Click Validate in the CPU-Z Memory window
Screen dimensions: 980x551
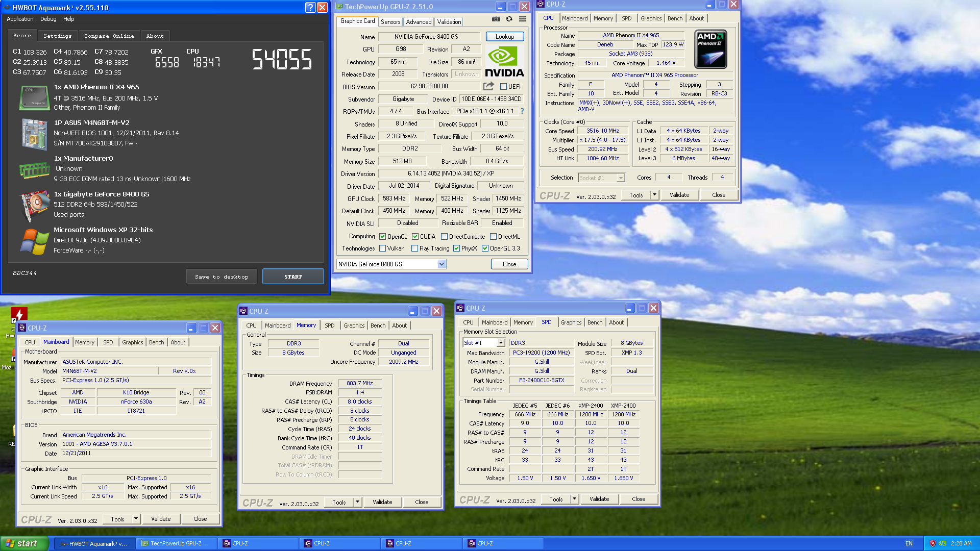point(382,502)
